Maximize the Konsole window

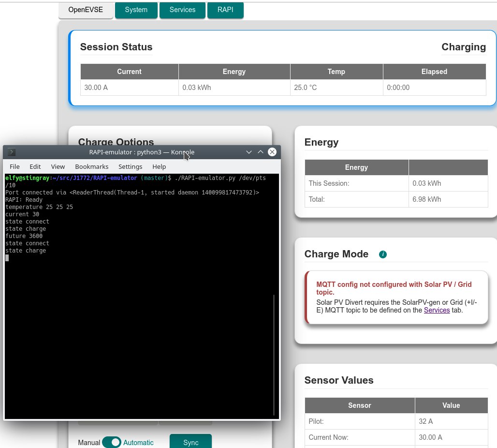pyautogui.click(x=261, y=152)
